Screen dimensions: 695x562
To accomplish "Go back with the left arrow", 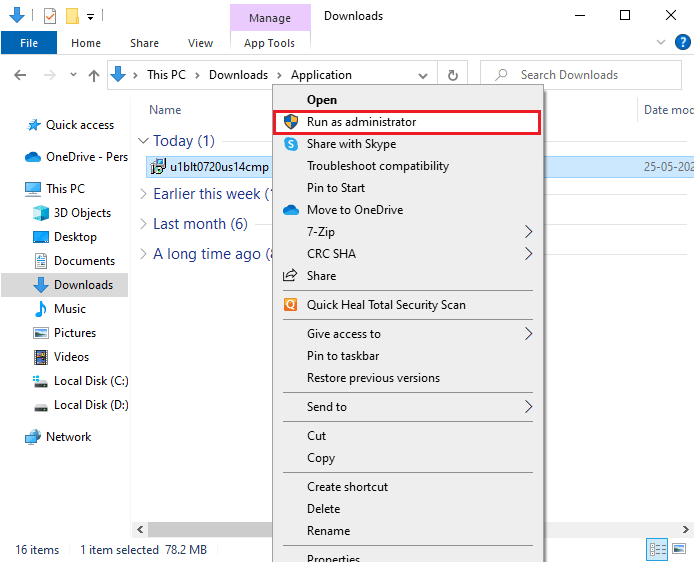I will tap(20, 75).
